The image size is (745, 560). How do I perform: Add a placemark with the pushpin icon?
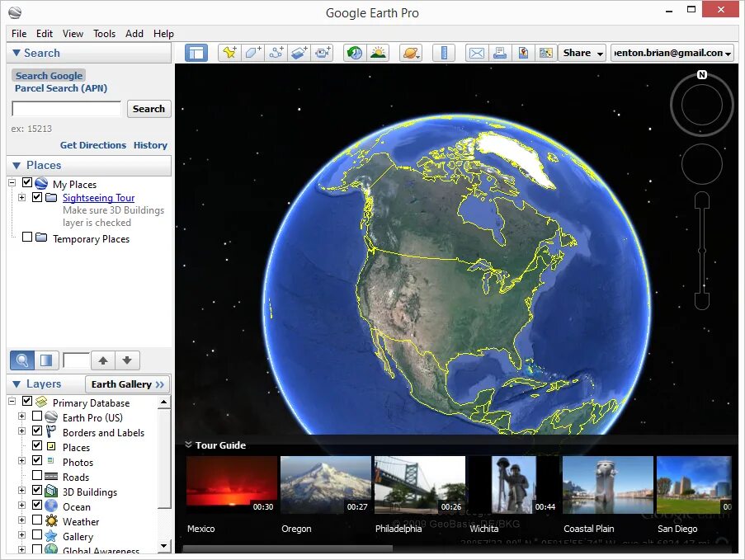pos(229,53)
